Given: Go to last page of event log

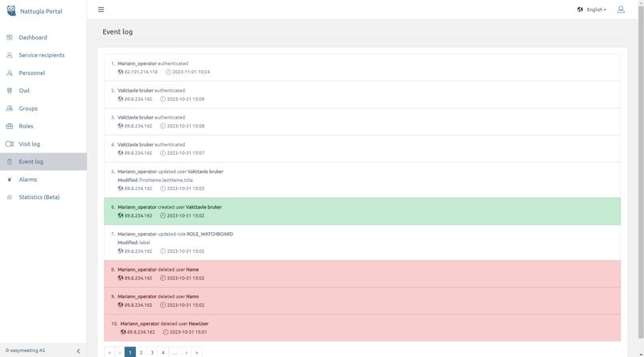Looking at the screenshot, I should click(x=196, y=352).
